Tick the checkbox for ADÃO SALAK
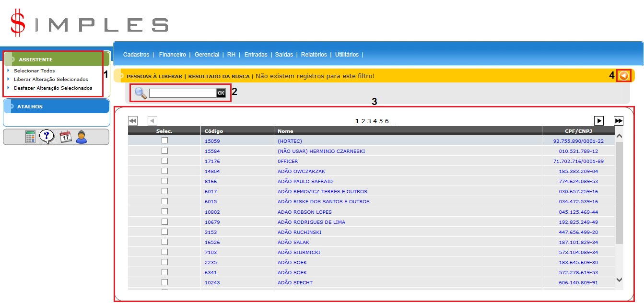This screenshot has height=303, width=644. 164,242
